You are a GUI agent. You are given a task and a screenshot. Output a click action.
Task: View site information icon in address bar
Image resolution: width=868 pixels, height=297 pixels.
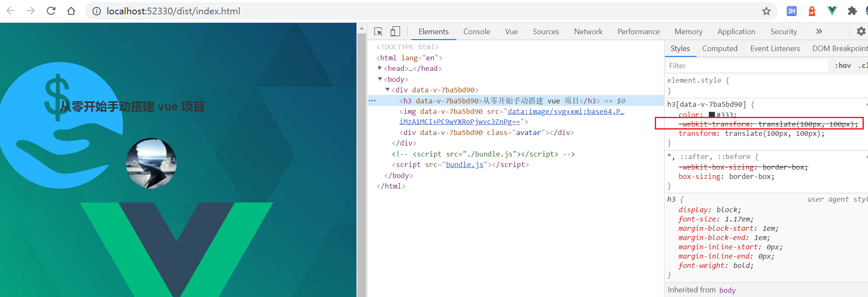[96, 11]
